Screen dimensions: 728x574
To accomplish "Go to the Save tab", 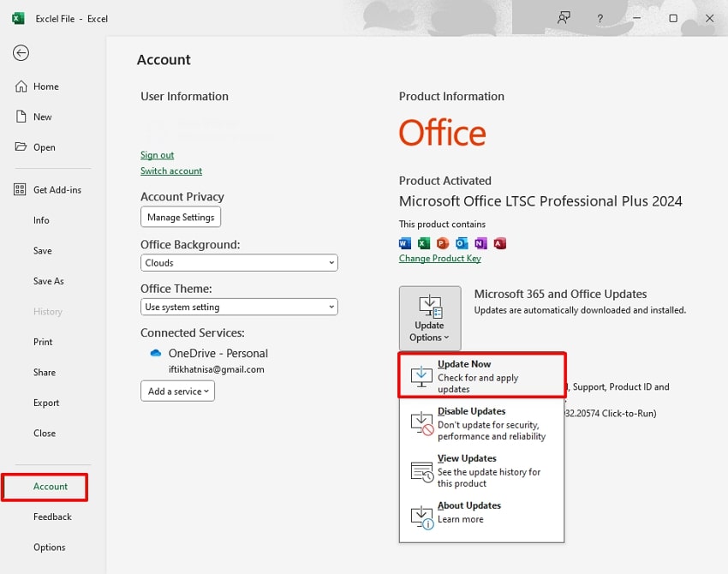I will [43, 251].
